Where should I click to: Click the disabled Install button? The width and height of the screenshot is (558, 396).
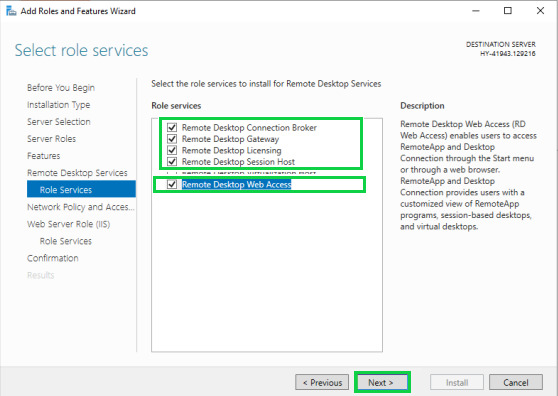point(457,382)
